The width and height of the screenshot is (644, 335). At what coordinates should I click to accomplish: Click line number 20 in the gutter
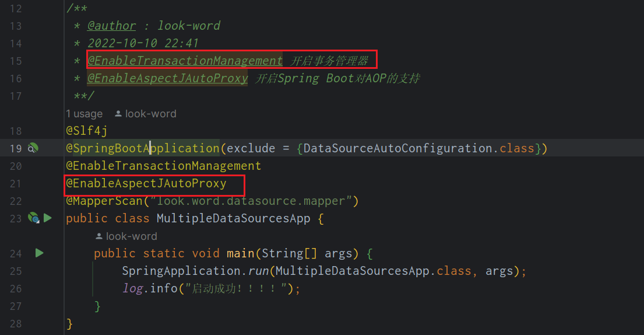[x=16, y=166]
